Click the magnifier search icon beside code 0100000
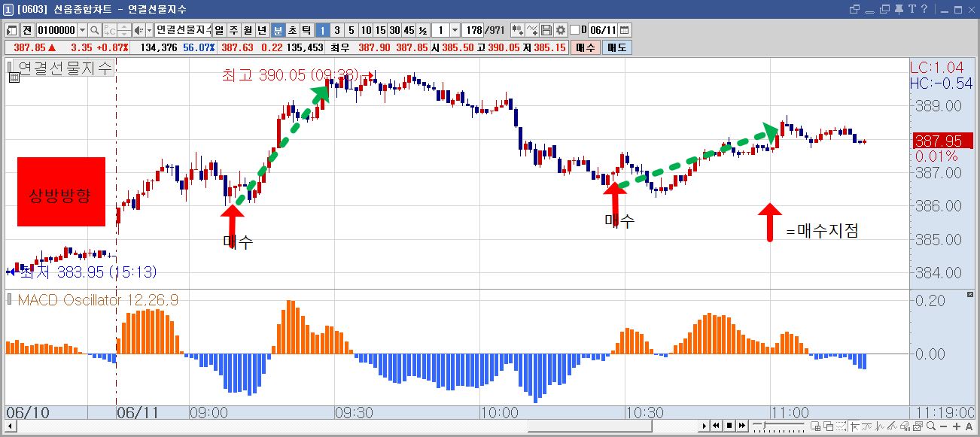The height and width of the screenshot is (437, 980). [95, 30]
